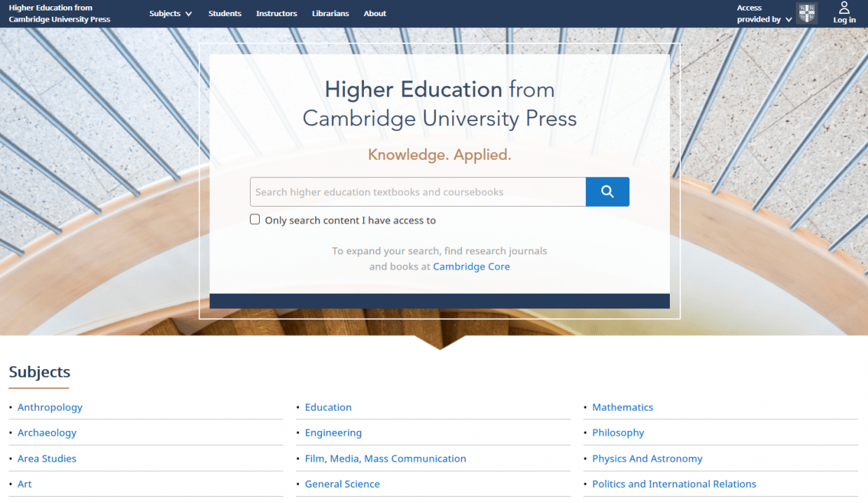This screenshot has height=503, width=868.
Task: Open the General Science subject
Action: point(342,484)
